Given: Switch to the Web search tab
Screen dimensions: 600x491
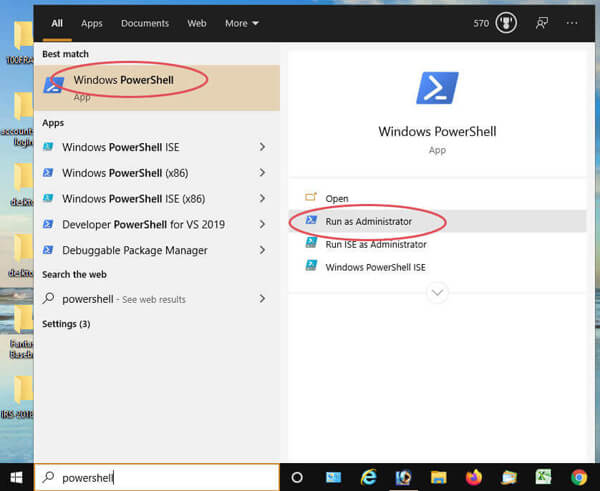Looking at the screenshot, I should point(197,23).
